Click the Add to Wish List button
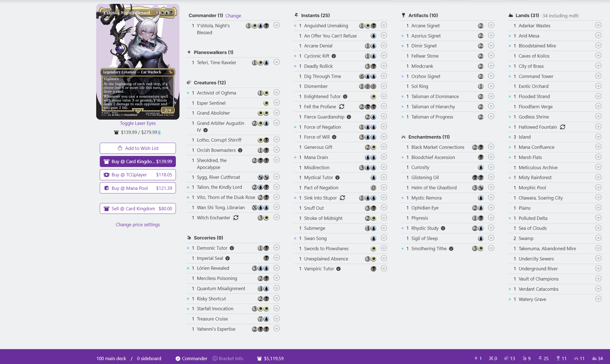This screenshot has width=610, height=364. [x=138, y=148]
